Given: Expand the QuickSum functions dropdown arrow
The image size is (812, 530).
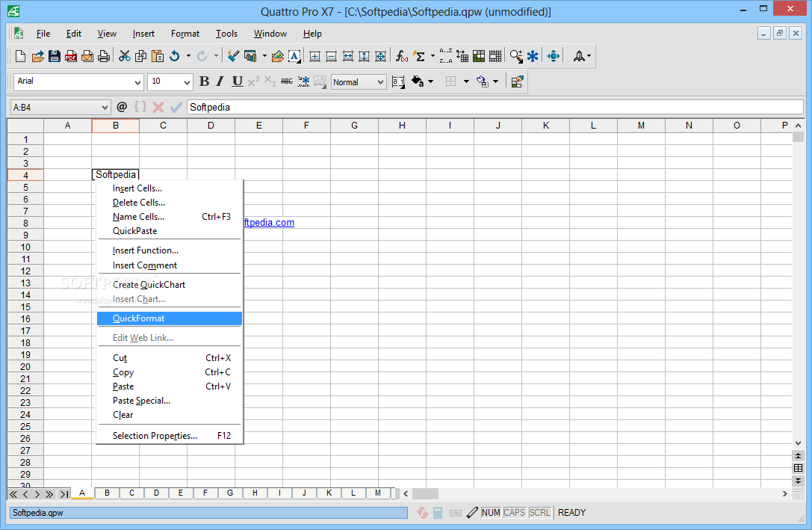Looking at the screenshot, I should (433, 56).
